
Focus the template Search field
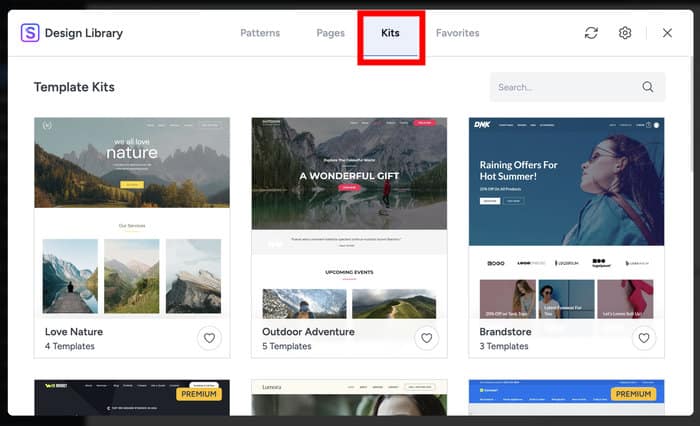tap(565, 87)
